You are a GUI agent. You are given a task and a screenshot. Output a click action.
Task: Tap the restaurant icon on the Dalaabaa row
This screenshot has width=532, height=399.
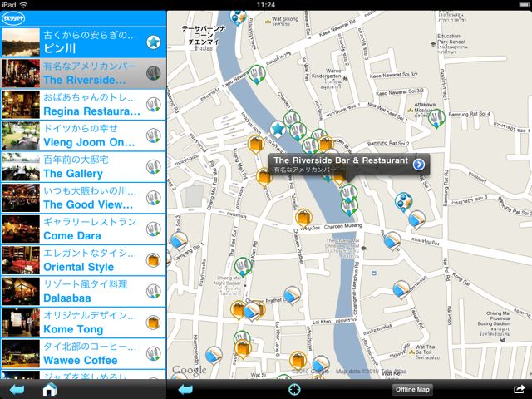pyautogui.click(x=153, y=292)
